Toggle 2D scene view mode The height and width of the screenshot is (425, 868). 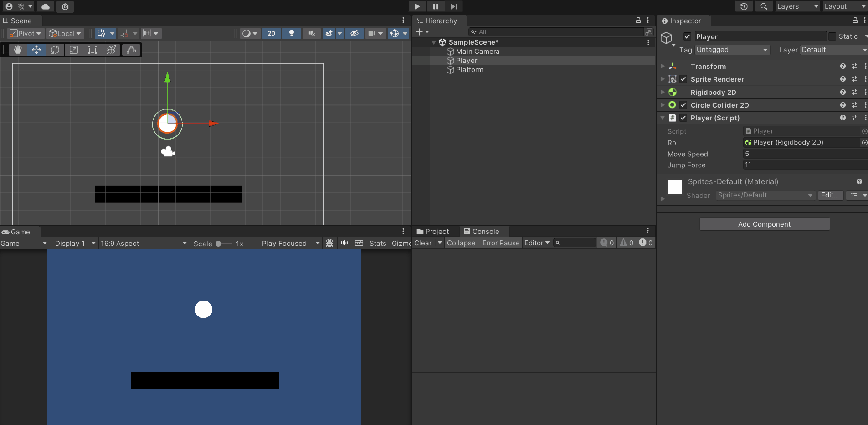point(272,33)
